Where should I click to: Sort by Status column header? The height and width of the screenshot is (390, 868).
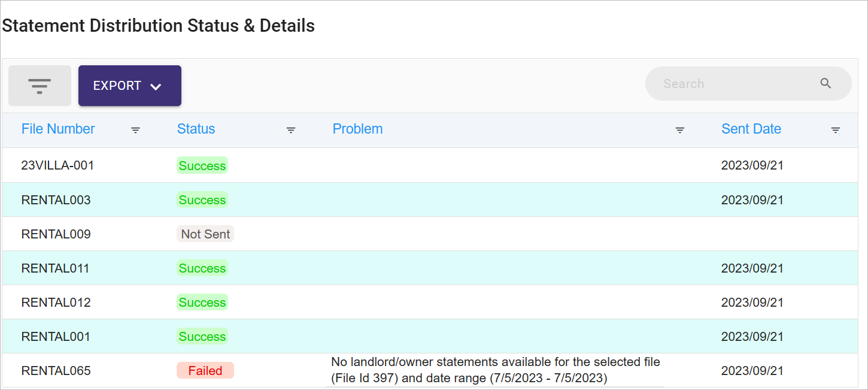(196, 129)
